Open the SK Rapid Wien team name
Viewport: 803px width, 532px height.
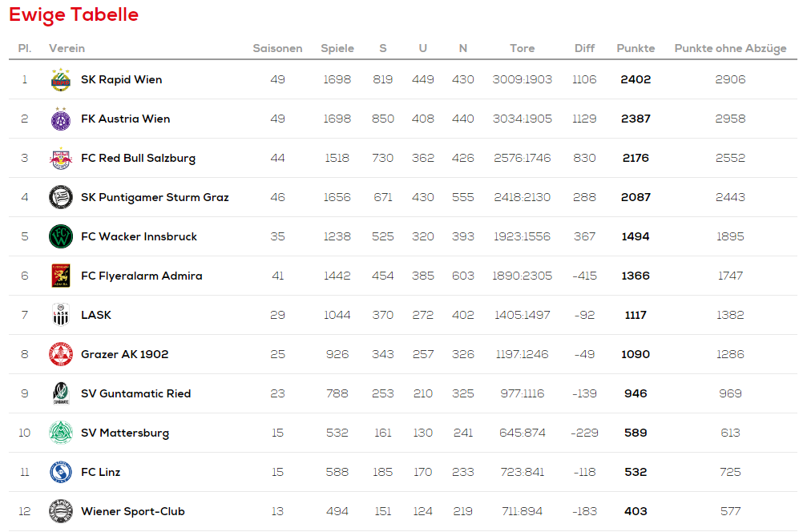(x=121, y=79)
